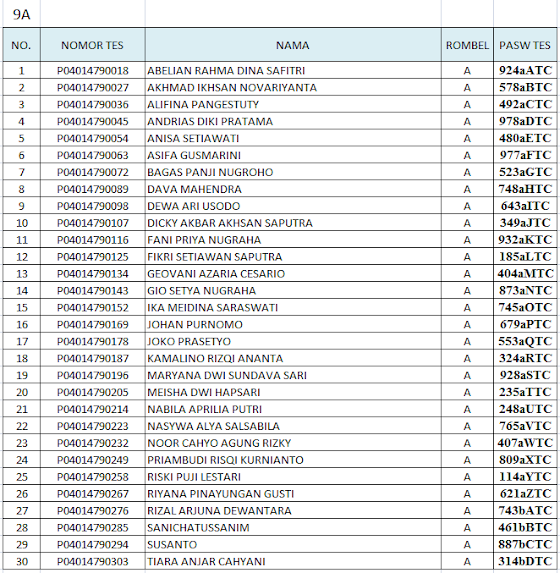The height and width of the screenshot is (573, 560).
Task: Select name PRIAMBUDI RISQI KURNIANTO
Action: [225, 460]
